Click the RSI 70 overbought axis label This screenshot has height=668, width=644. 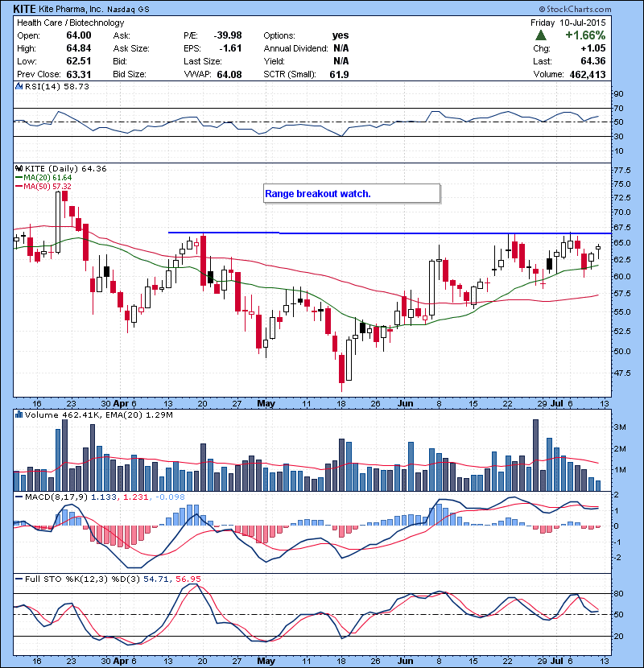(x=618, y=108)
